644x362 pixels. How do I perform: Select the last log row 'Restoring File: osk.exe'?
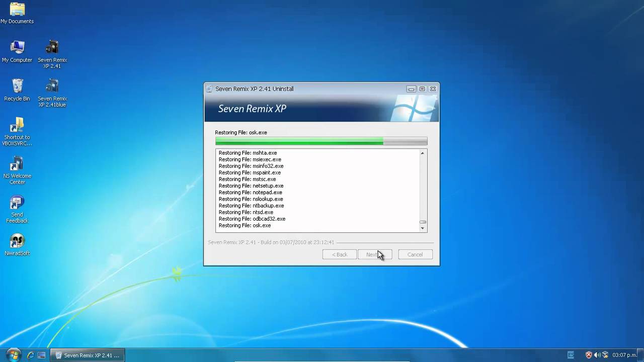click(x=245, y=225)
